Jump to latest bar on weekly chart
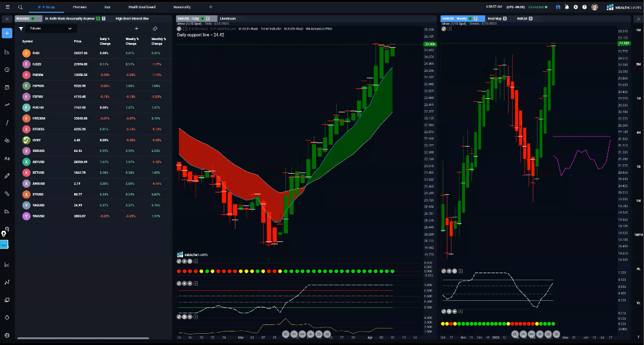This screenshot has height=345, width=644. pos(556,334)
